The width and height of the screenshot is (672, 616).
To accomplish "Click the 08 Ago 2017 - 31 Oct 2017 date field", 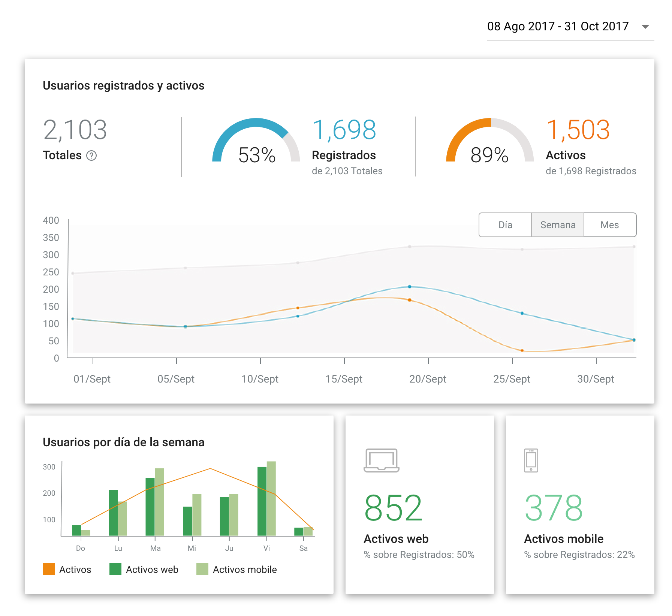I will 558,27.
